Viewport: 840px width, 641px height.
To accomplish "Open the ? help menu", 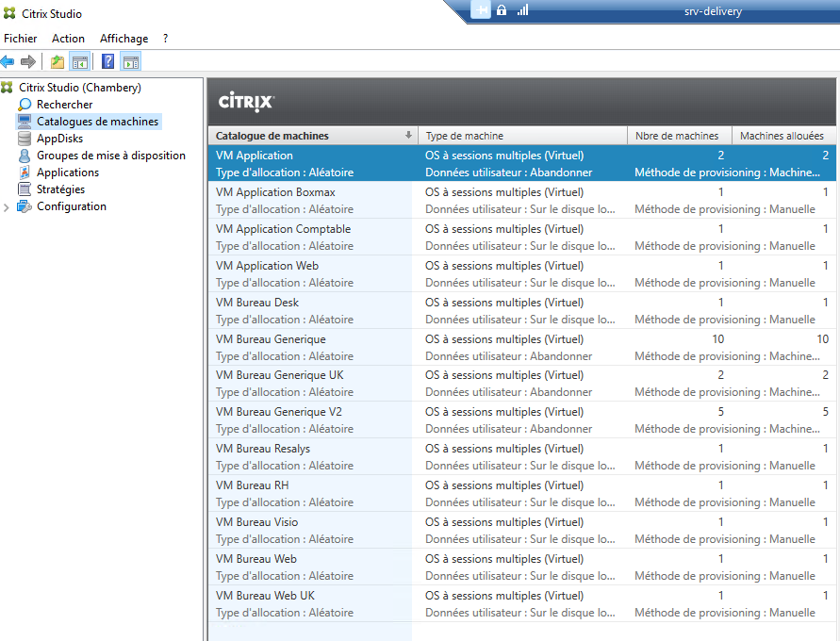I will [x=166, y=39].
